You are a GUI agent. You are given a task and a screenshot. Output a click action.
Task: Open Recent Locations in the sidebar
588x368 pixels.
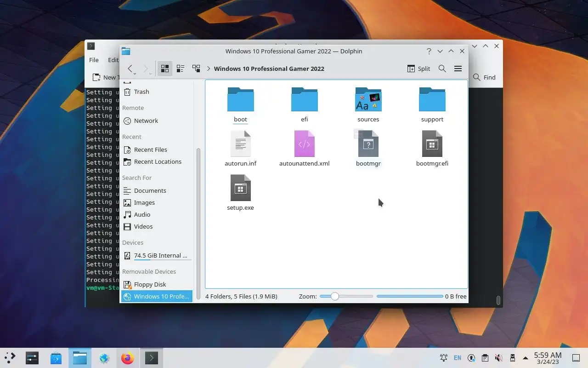tap(156, 161)
